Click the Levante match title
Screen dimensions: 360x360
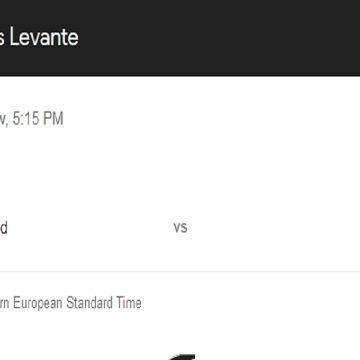click(x=39, y=37)
